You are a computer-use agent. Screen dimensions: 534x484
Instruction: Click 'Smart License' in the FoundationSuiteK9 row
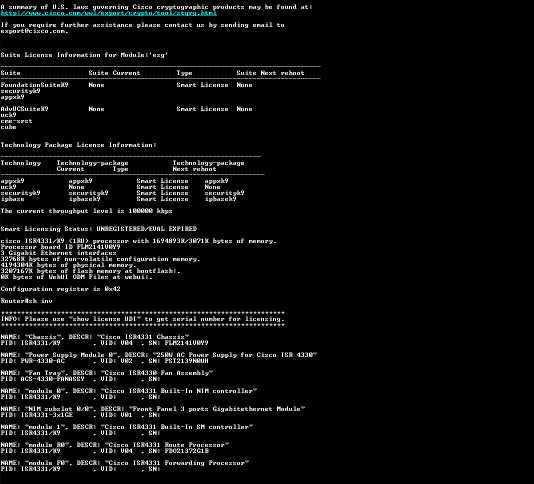[202, 85]
